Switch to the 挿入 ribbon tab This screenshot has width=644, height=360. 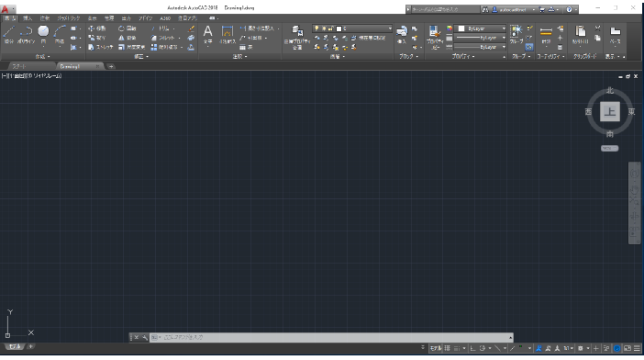(x=28, y=18)
